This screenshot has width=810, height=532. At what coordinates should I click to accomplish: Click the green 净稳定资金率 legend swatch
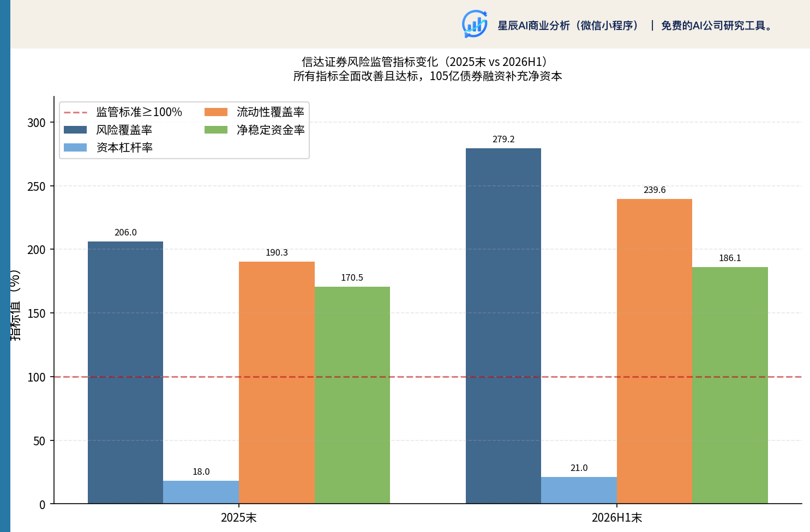216,130
